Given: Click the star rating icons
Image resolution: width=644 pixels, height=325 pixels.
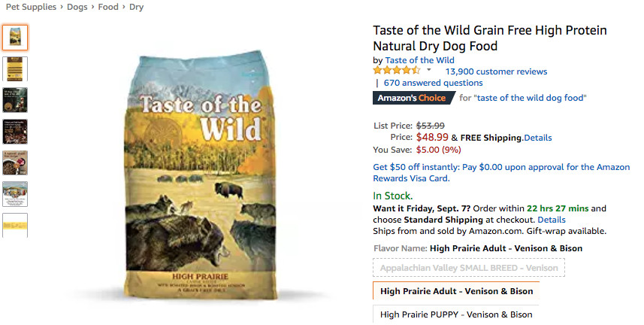Looking at the screenshot, I should coord(396,71).
